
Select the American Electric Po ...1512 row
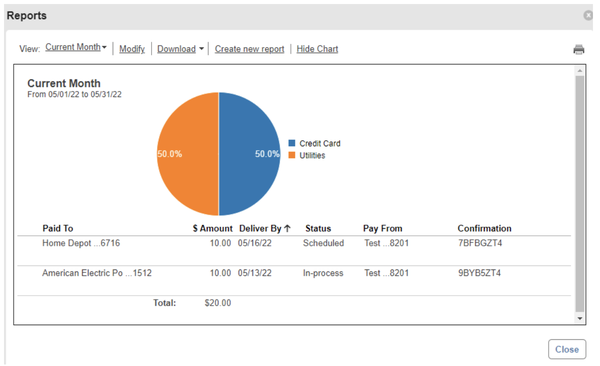294,280
